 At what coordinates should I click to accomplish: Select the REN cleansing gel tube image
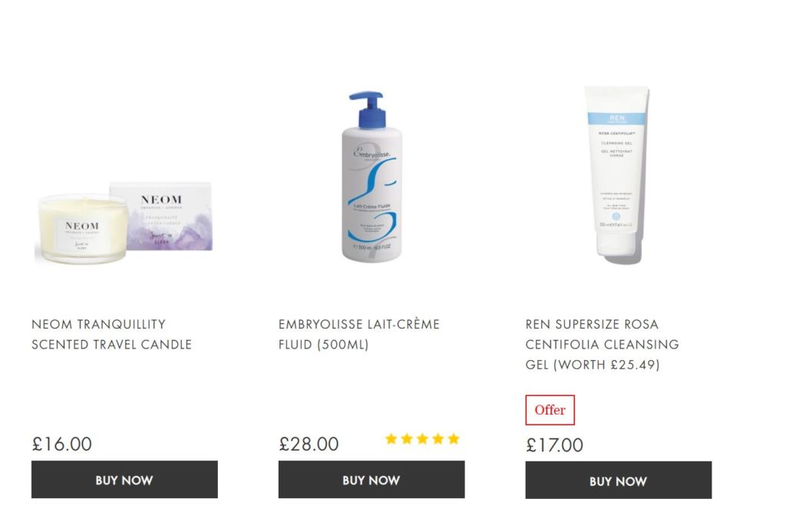pyautogui.click(x=618, y=174)
